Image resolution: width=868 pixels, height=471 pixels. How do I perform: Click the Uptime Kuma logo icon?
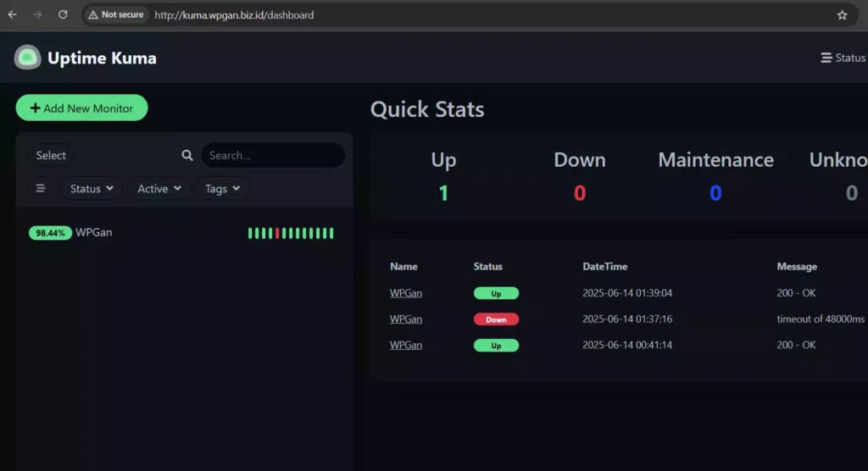28,58
